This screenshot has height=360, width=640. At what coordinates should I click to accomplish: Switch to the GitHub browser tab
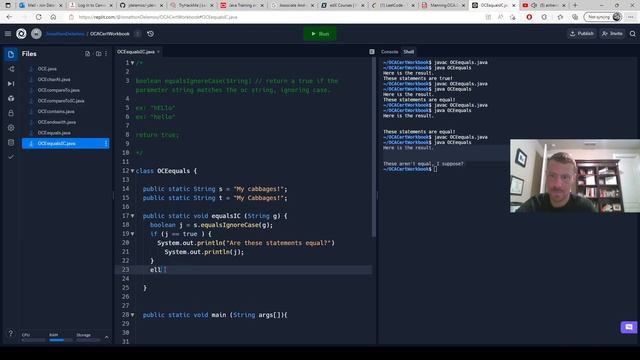[140, 5]
